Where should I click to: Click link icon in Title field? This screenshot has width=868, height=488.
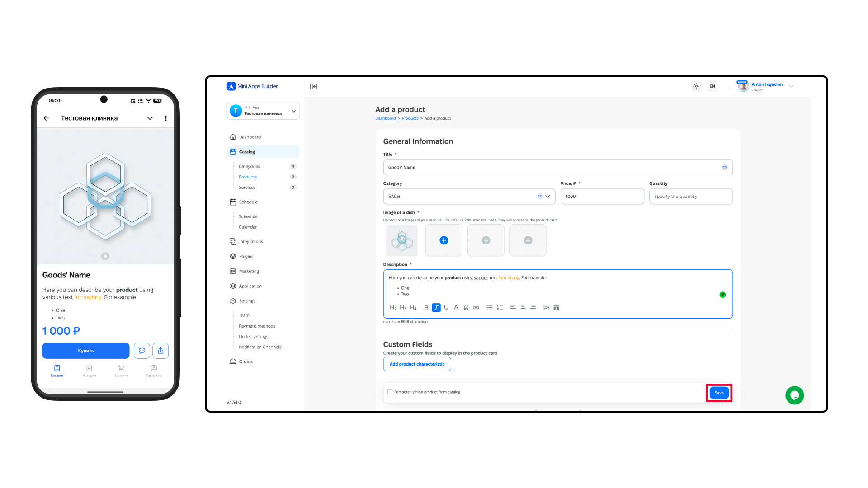[725, 167]
